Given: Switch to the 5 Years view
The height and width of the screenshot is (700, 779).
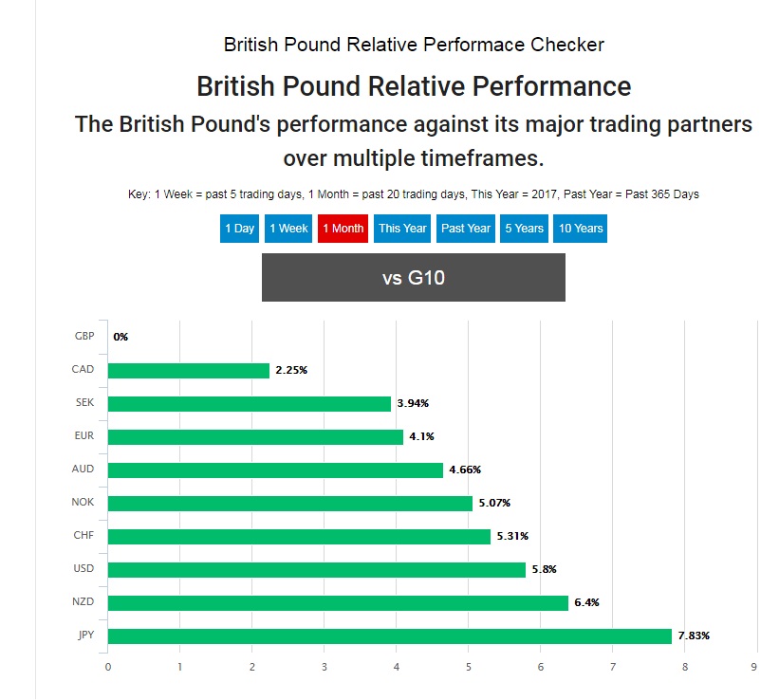Looking at the screenshot, I should click(x=524, y=229).
